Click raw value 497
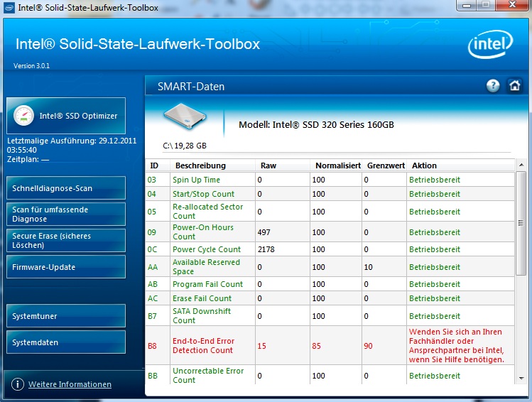The height and width of the screenshot is (402, 532). [x=264, y=232]
